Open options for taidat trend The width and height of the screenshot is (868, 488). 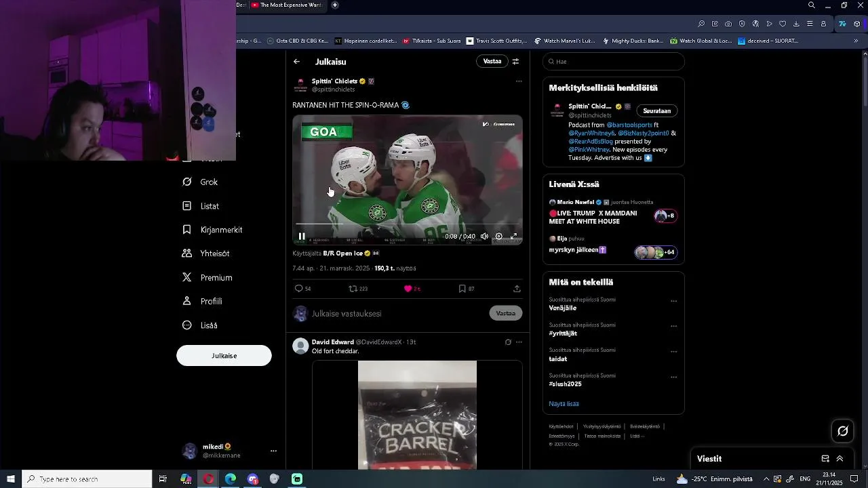pos(673,352)
